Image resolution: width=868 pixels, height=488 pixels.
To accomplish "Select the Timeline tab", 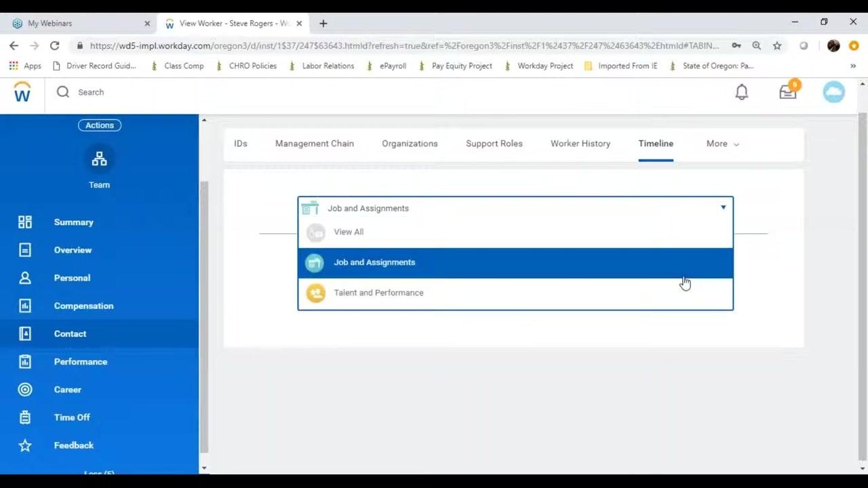I will (656, 144).
